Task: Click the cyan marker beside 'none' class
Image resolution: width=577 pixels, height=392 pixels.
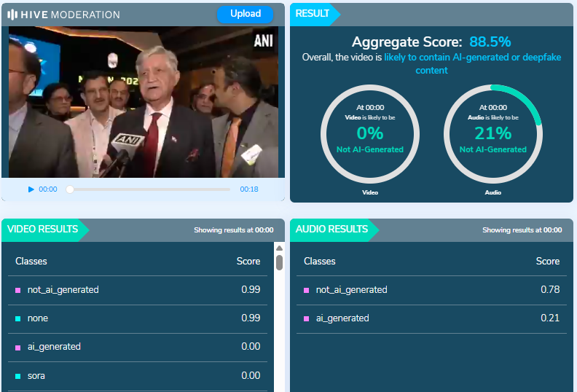Action: 18,319
